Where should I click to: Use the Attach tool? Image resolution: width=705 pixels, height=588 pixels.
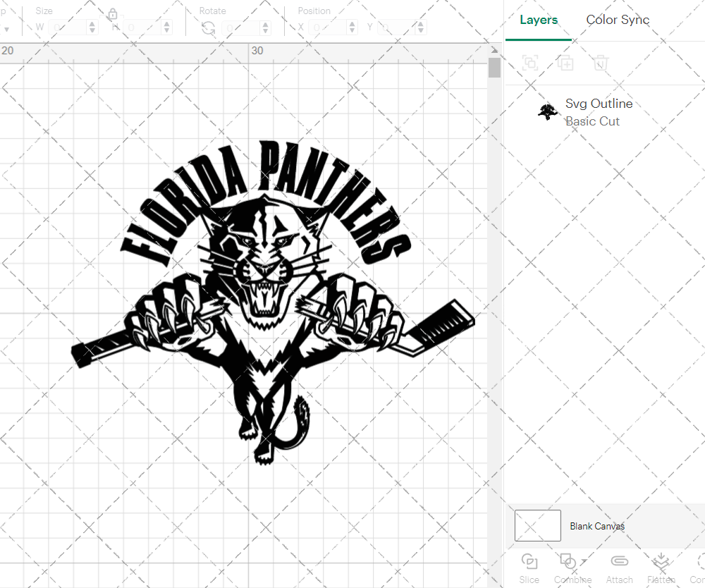[x=619, y=564]
